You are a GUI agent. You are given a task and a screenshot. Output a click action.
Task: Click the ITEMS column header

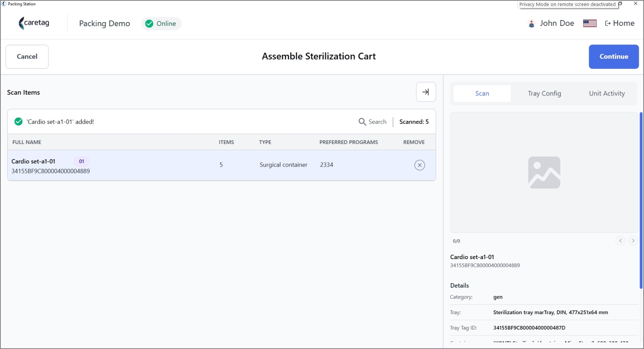pos(226,142)
